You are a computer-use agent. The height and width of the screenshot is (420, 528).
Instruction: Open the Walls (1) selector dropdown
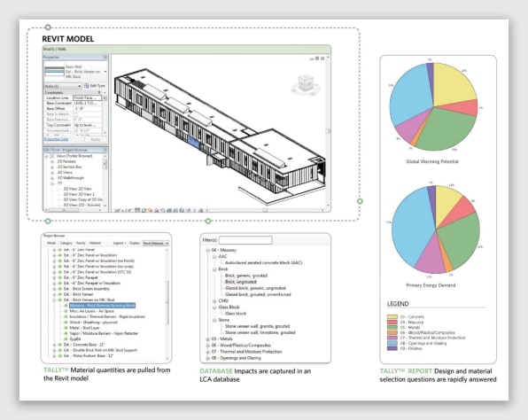63,86
